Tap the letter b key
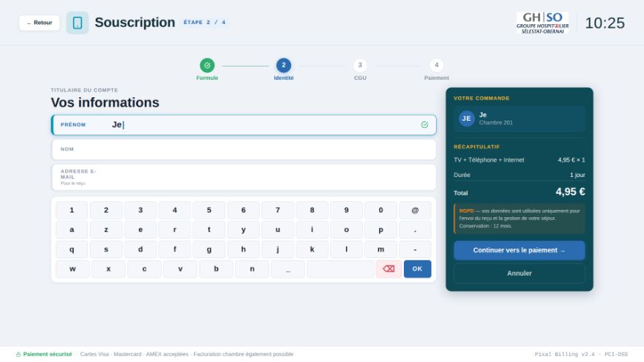This screenshot has width=644, height=362. point(216,269)
